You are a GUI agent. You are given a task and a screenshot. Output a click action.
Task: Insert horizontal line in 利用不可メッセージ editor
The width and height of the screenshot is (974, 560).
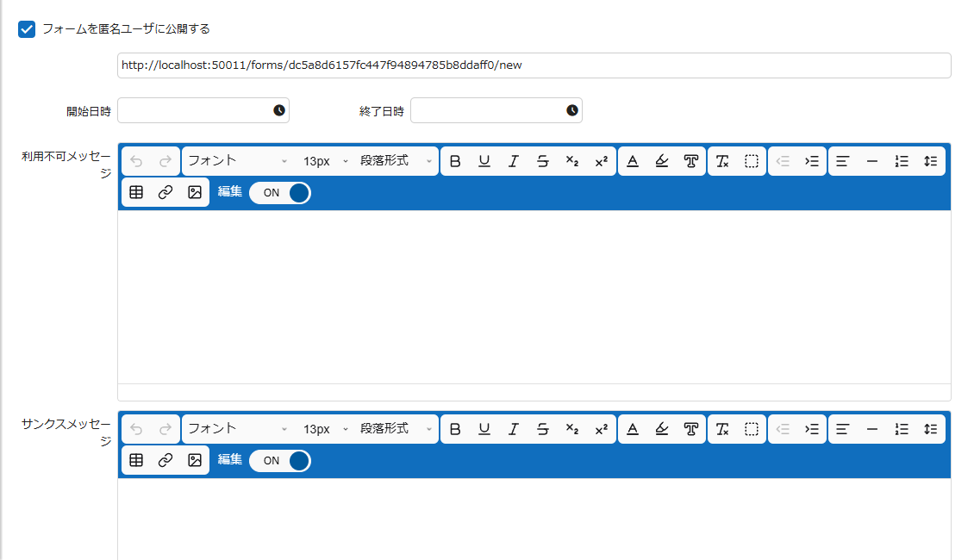(872, 161)
